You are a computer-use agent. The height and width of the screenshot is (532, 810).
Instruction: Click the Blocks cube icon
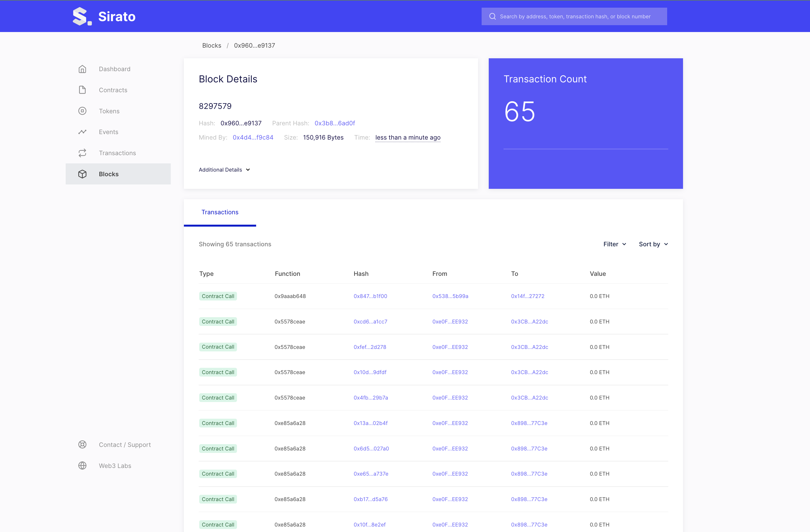tap(82, 174)
